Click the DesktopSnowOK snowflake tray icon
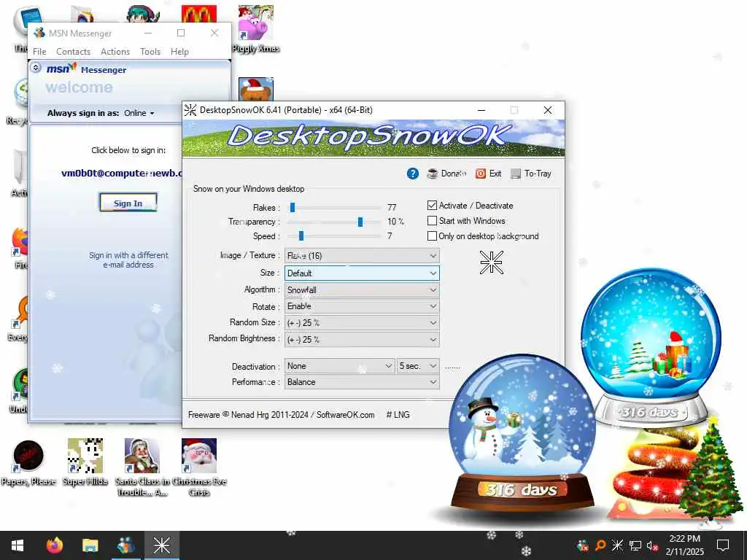The width and height of the screenshot is (747, 560). pos(617,545)
